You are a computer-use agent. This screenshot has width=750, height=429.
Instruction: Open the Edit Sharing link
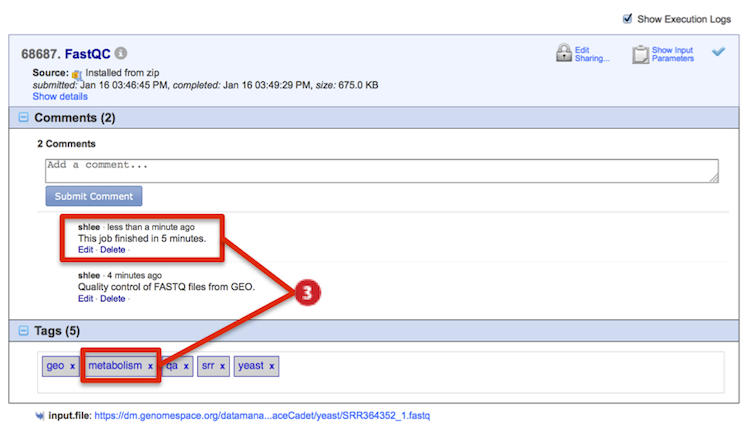click(592, 54)
